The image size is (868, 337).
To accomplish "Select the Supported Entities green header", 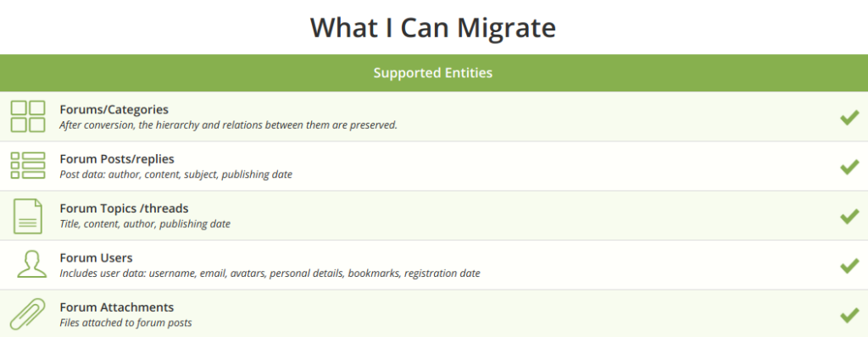I will tap(434, 73).
